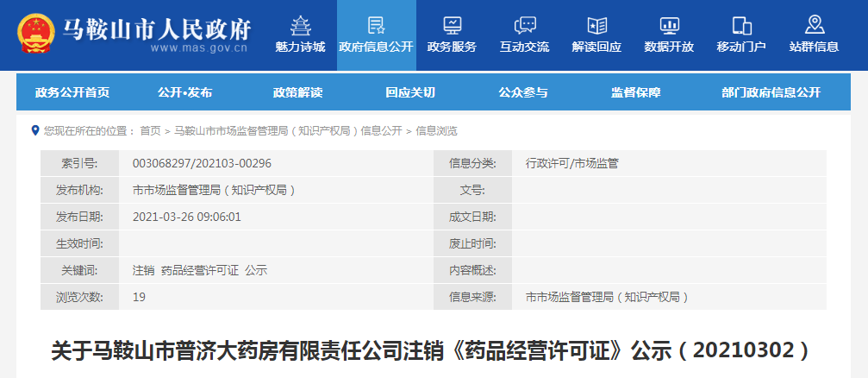The height and width of the screenshot is (378, 868).
Task: Click the 数据开放 chart icon
Action: pyautogui.click(x=669, y=26)
